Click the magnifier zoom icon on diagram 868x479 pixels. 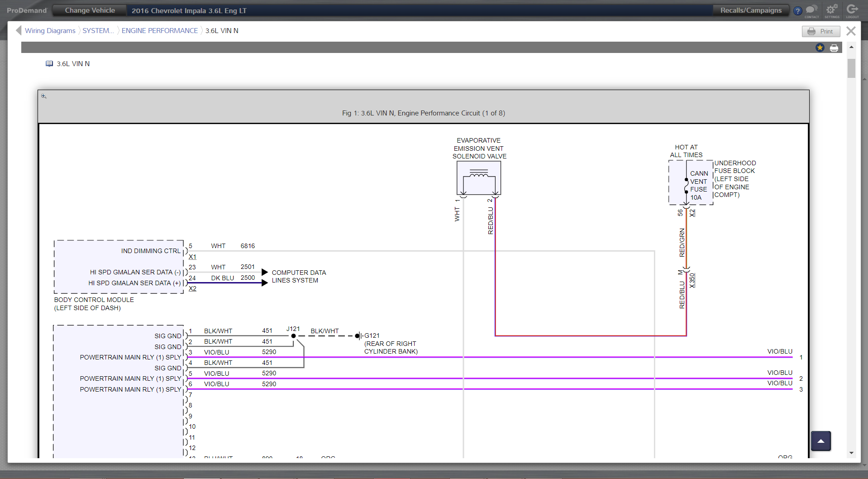[x=44, y=96]
